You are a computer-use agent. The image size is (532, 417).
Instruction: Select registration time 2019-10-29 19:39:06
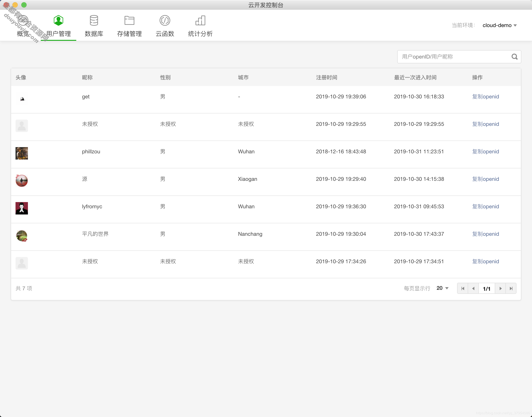[341, 96]
